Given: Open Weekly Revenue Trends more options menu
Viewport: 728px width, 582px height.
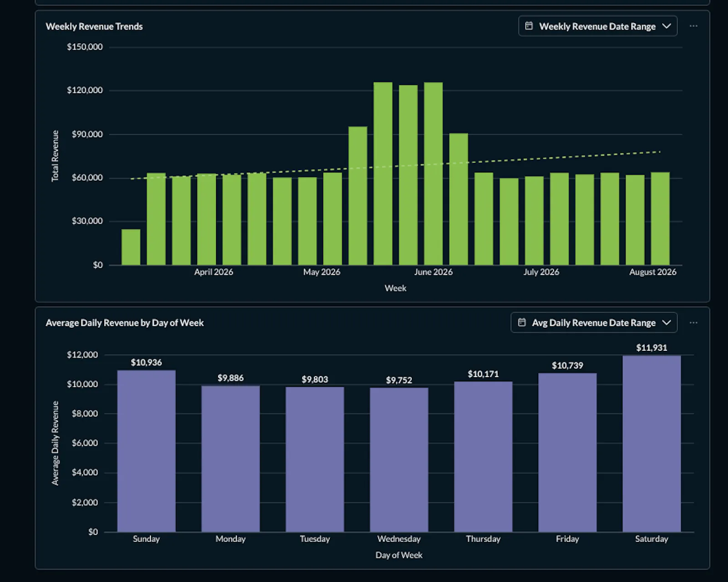Looking at the screenshot, I should (693, 26).
